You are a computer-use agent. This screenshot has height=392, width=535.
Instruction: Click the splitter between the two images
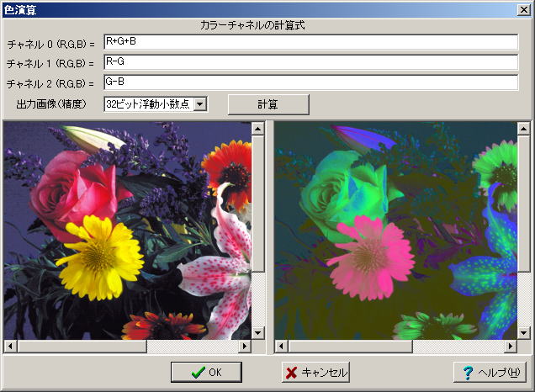click(x=269, y=236)
